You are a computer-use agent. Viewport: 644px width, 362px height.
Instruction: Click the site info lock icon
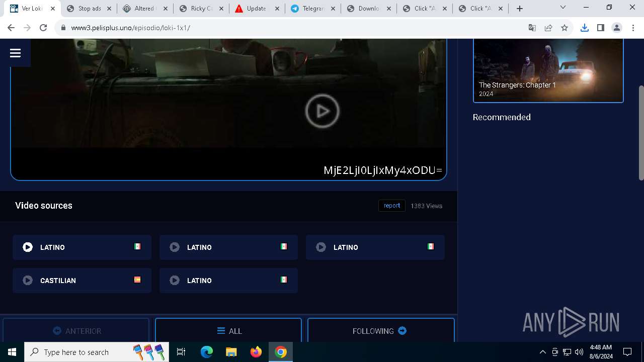tap(63, 28)
